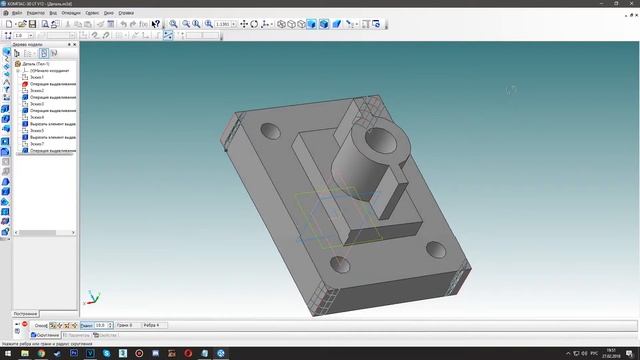Expand the new document dropdown arrow

click(x=16, y=24)
